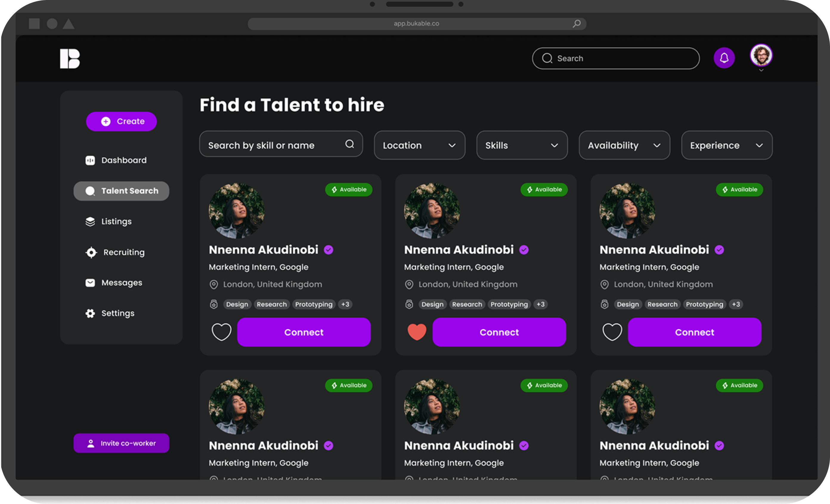
Task: Open the Experience filter dropdown
Action: pyautogui.click(x=727, y=145)
